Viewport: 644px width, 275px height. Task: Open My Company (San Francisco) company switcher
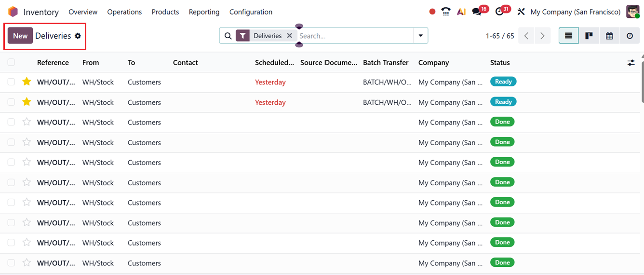575,12
